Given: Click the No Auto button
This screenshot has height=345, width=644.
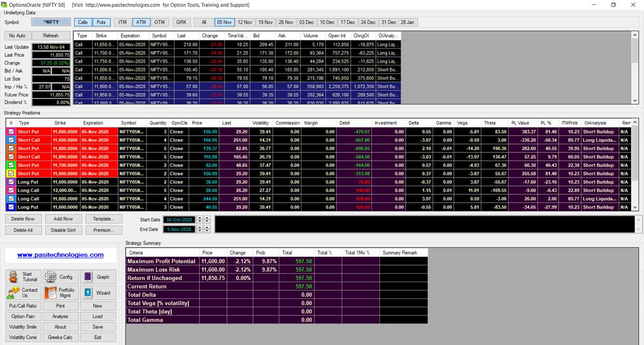Looking at the screenshot, I should point(17,35).
